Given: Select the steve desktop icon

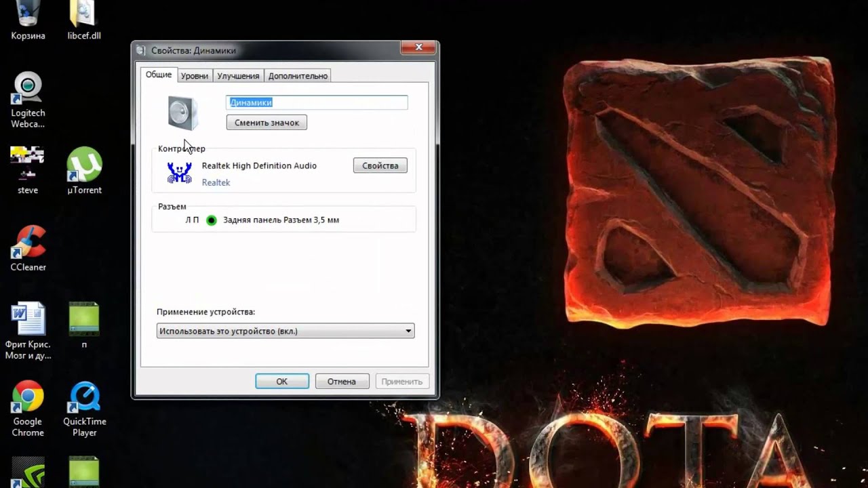Looking at the screenshot, I should [28, 170].
